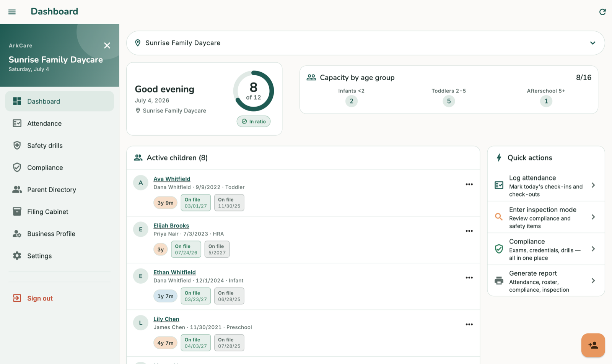Click the Dashboard grid icon in sidebar

17,101
